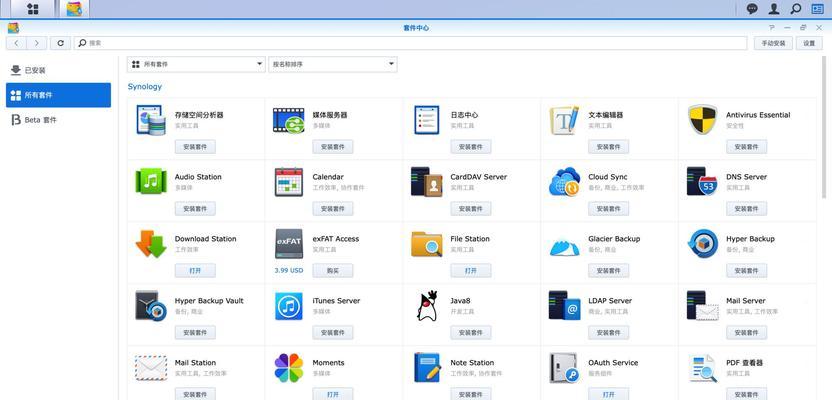Go back with the left arrow button

tap(16, 44)
